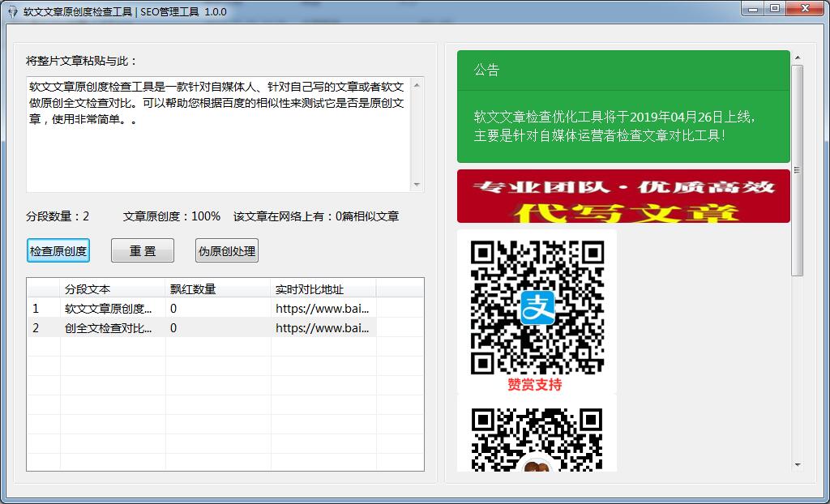Click the 文章原创度：100% label

click(172, 216)
